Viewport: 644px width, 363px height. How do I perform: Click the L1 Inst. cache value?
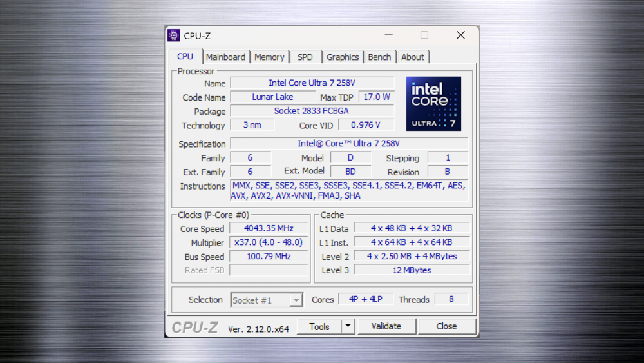pyautogui.click(x=412, y=242)
